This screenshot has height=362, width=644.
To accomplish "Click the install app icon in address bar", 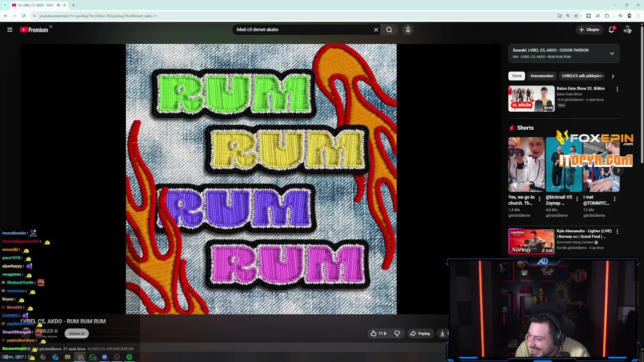I will 559,16.
